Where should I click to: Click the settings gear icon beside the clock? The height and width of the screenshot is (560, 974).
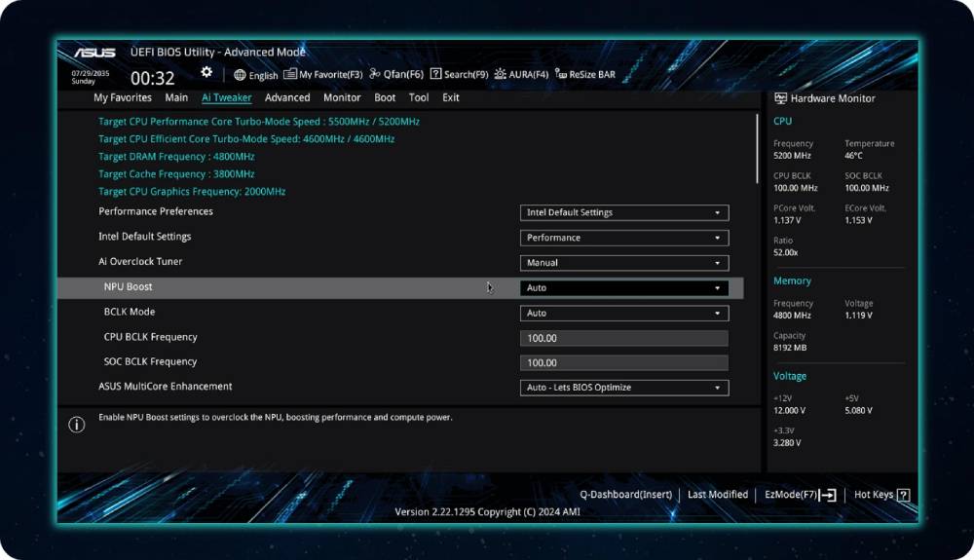206,73
